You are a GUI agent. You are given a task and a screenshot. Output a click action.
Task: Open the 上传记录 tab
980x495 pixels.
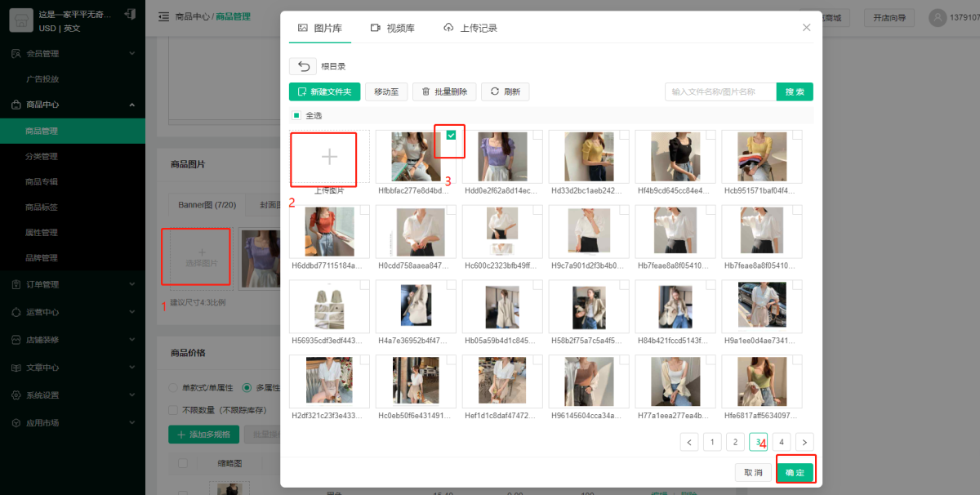coord(470,28)
